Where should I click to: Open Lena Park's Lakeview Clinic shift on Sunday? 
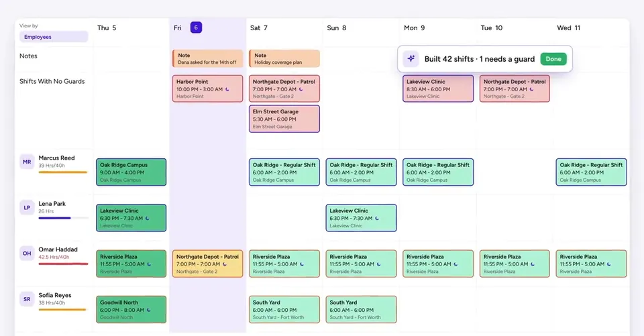tap(361, 218)
